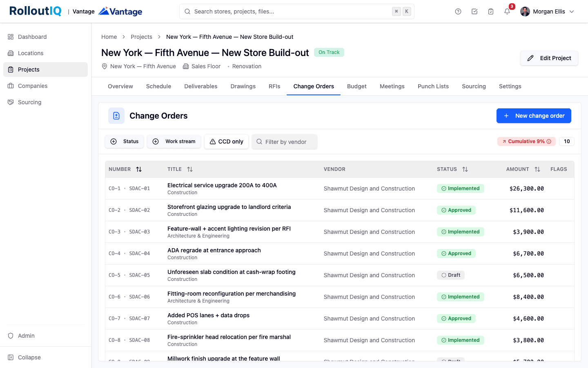Open the project Settings tab

(510, 86)
